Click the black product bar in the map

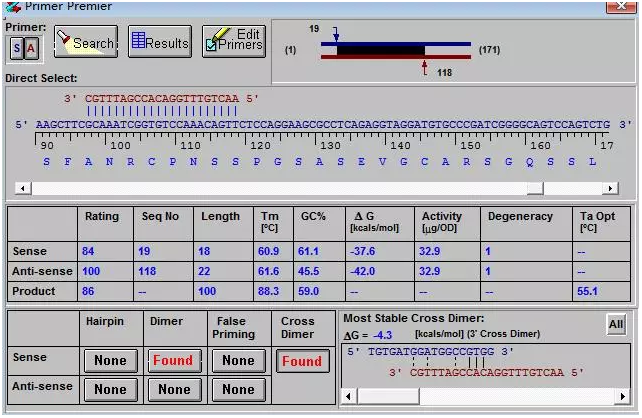[x=381, y=50]
